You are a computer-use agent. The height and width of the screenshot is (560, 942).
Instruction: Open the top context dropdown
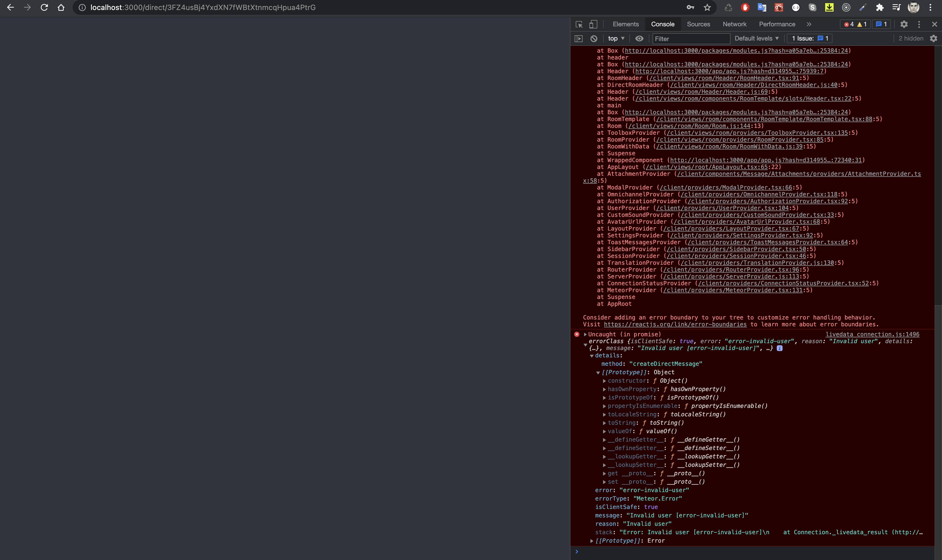(x=616, y=38)
